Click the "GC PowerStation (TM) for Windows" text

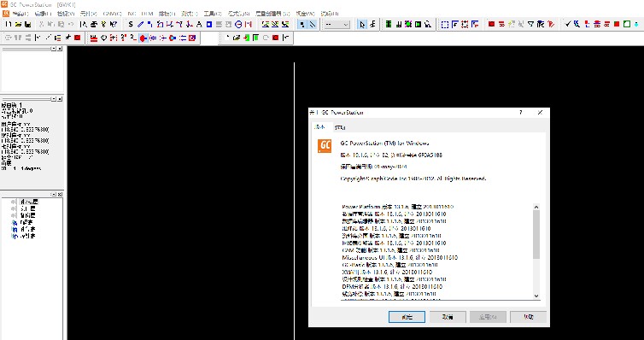coord(385,144)
